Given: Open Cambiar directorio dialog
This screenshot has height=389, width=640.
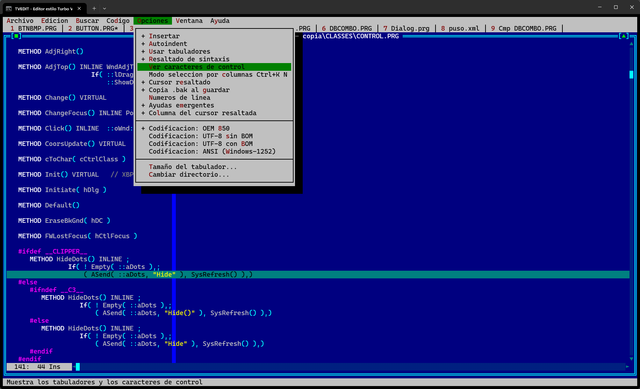Looking at the screenshot, I should pos(214,175).
